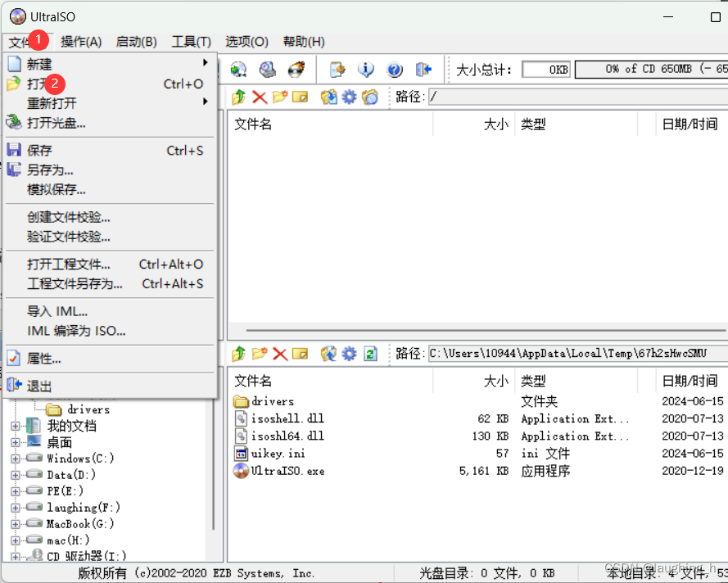Choose 工程文件另存为... menu entry
Image resolution: width=728 pixels, height=583 pixels.
click(110, 283)
